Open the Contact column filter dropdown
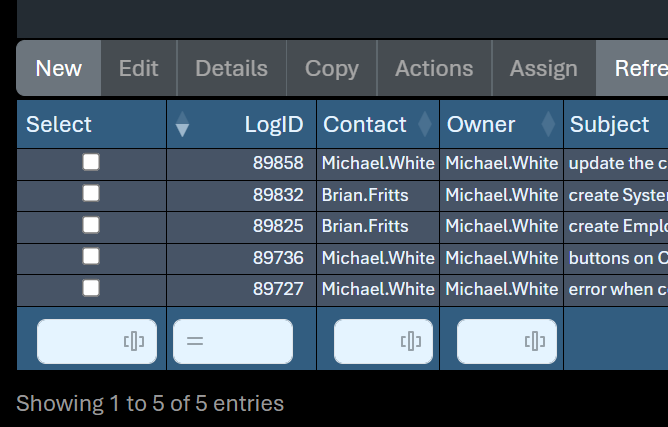Screen dimensions: 668x427 (410, 342)
